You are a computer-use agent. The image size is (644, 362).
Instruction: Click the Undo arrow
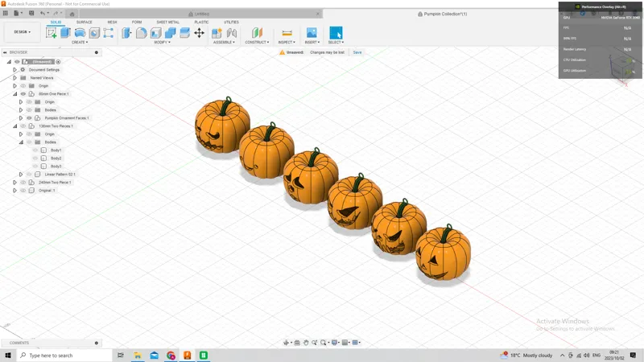coord(43,13)
